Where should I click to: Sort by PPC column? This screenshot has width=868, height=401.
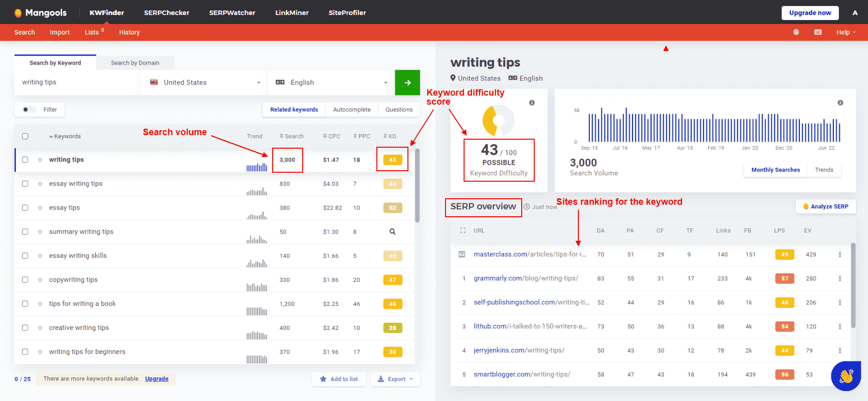click(362, 136)
